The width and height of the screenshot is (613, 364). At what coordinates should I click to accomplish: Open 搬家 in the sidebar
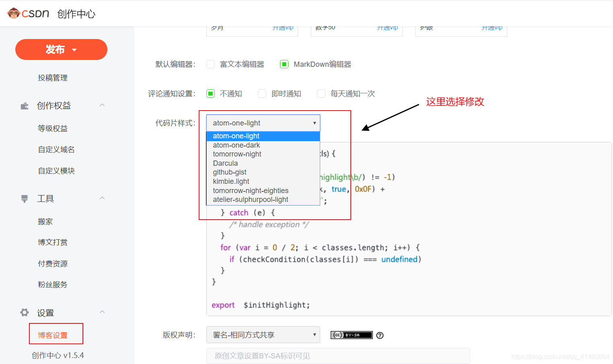point(45,222)
